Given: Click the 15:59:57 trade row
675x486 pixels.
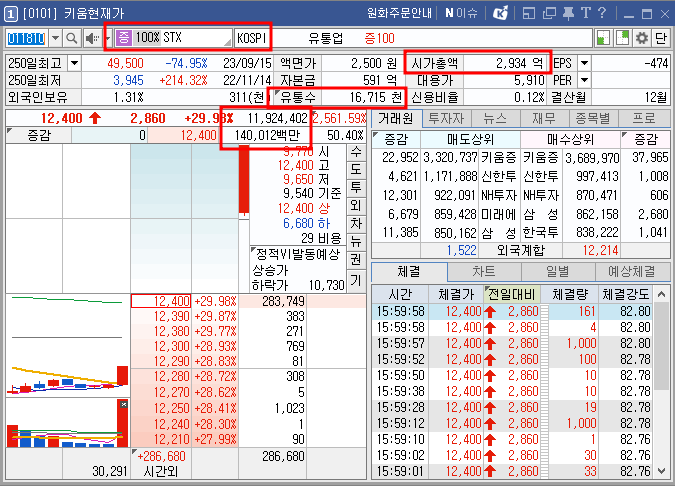Looking at the screenshot, I should click(513, 343).
